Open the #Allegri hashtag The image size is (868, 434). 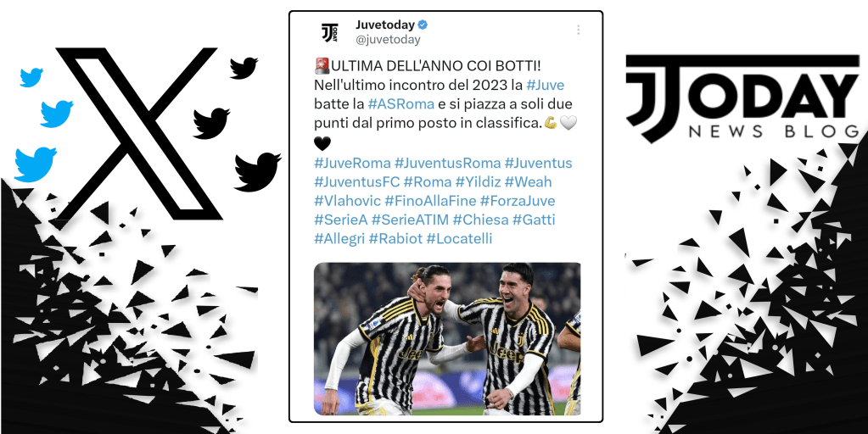[339, 239]
